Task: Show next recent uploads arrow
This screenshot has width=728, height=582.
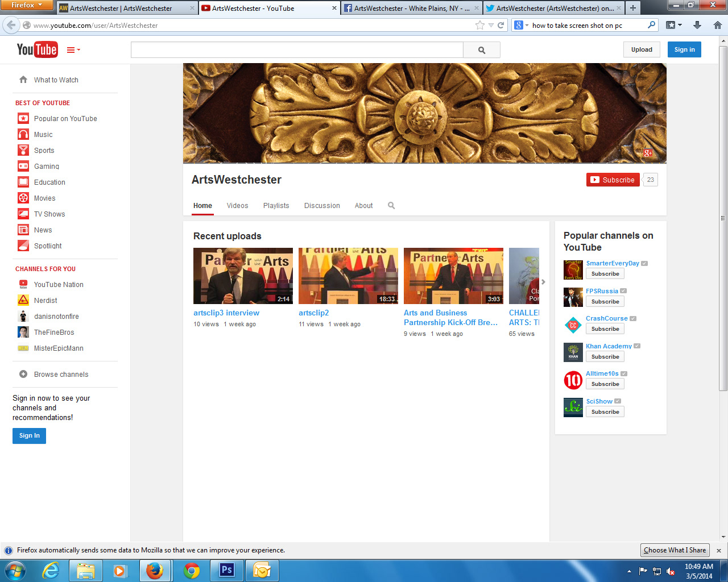Action: click(x=543, y=281)
